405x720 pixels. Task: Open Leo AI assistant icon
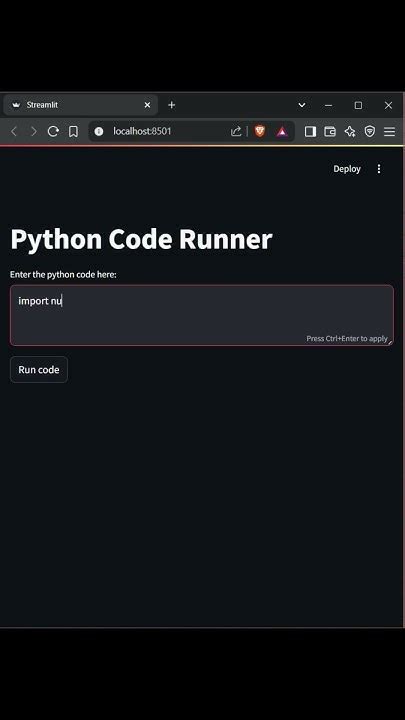(x=350, y=132)
